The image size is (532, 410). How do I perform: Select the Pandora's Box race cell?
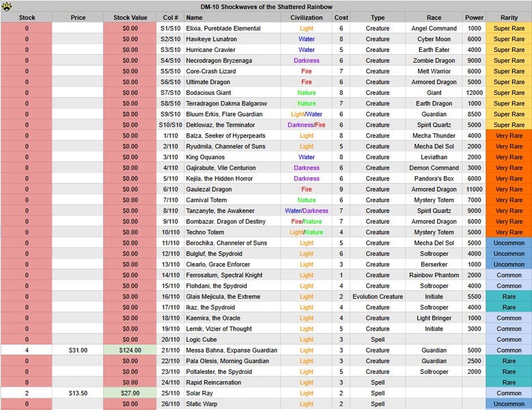tap(434, 178)
